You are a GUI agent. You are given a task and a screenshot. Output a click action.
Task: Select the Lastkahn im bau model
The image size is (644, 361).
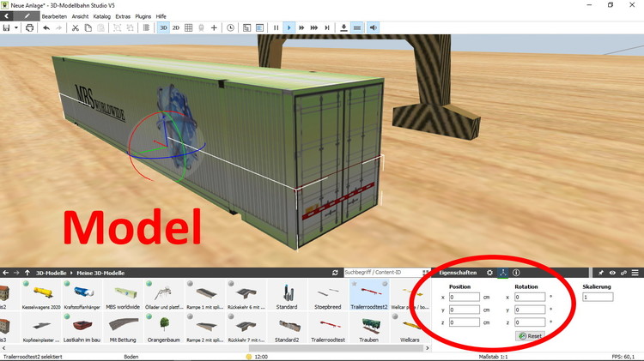[x=82, y=328]
